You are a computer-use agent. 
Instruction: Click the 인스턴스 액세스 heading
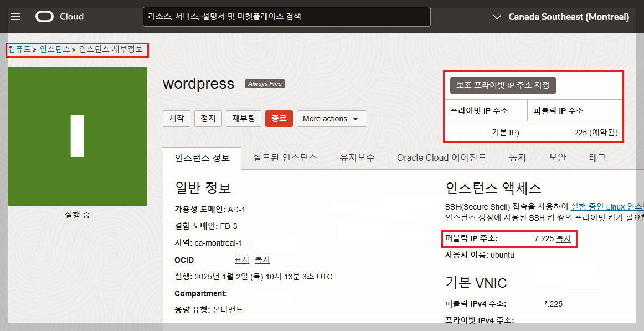[x=493, y=188]
